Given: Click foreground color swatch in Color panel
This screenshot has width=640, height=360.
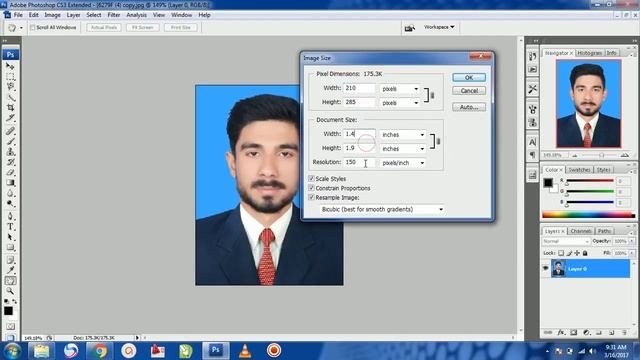Looking at the screenshot, I should click(x=548, y=182).
